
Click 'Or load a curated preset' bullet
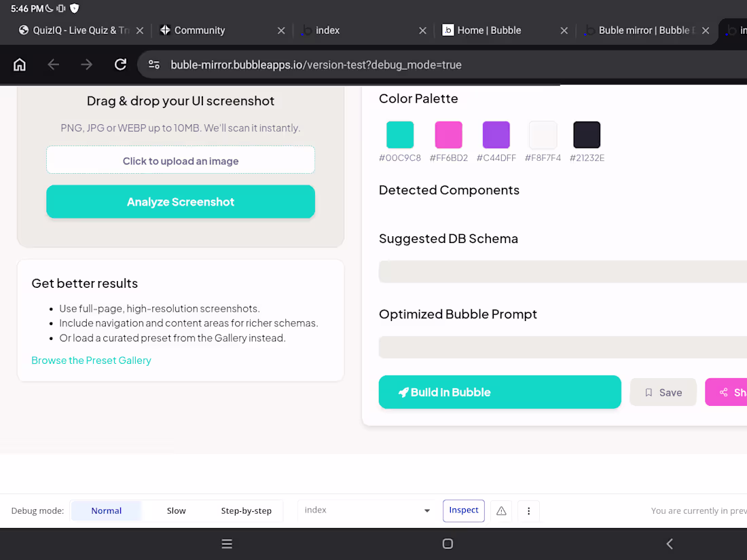[172, 338]
